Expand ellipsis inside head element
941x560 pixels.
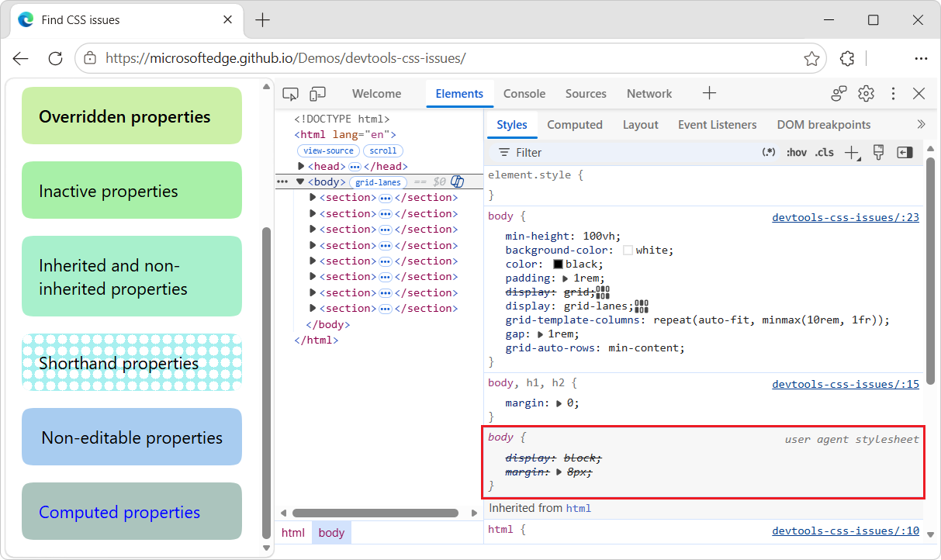point(355,166)
